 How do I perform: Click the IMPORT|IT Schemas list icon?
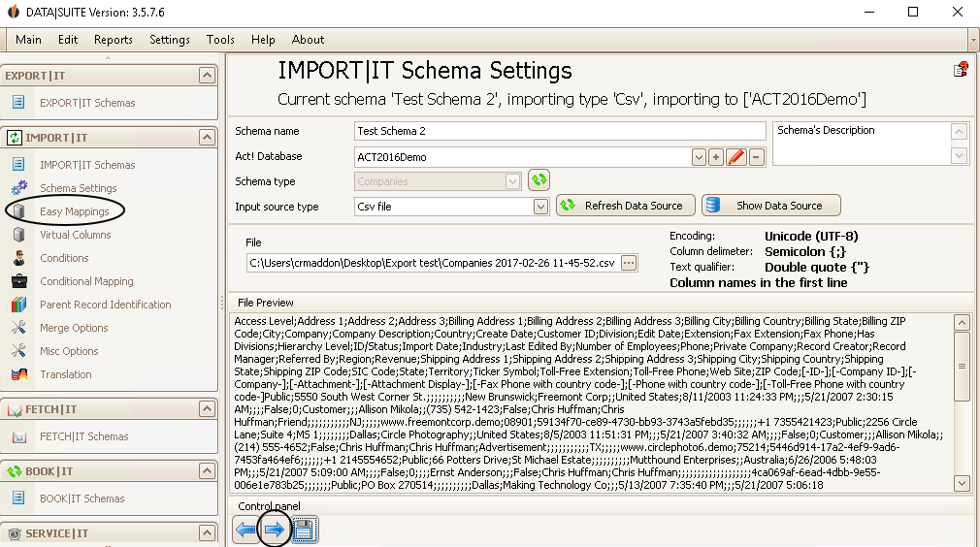(x=18, y=164)
